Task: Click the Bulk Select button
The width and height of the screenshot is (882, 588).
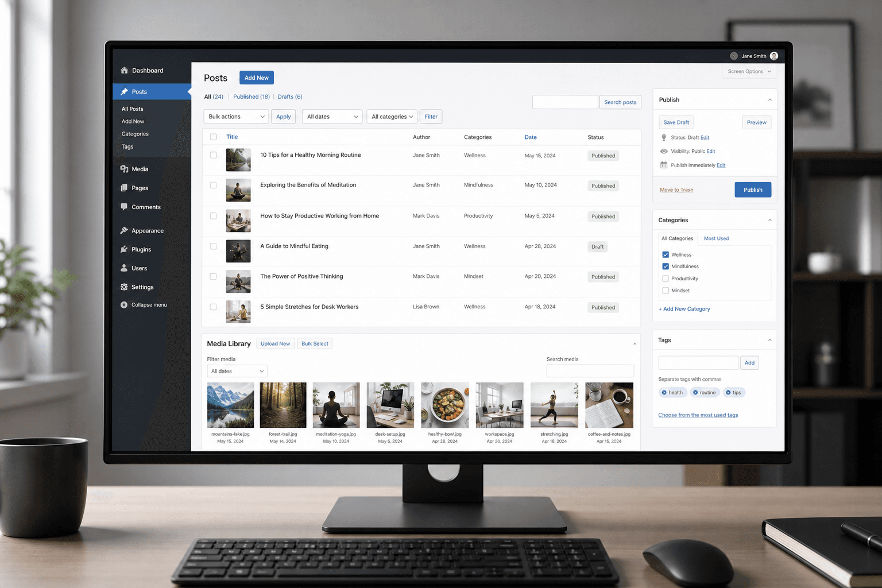Action: pyautogui.click(x=315, y=343)
